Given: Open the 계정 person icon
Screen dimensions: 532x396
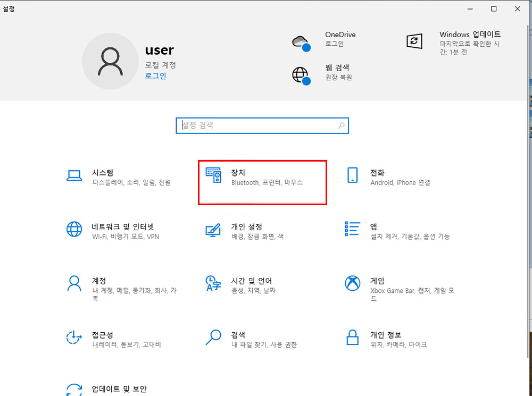Looking at the screenshot, I should click(x=74, y=283).
